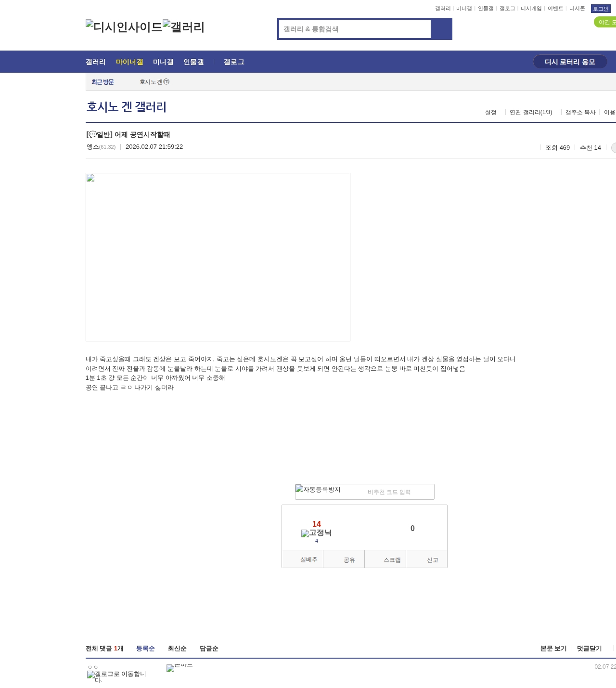Click the 스크랩 button
Image resolution: width=616 pixels, height=688 pixels.
pyautogui.click(x=385, y=559)
